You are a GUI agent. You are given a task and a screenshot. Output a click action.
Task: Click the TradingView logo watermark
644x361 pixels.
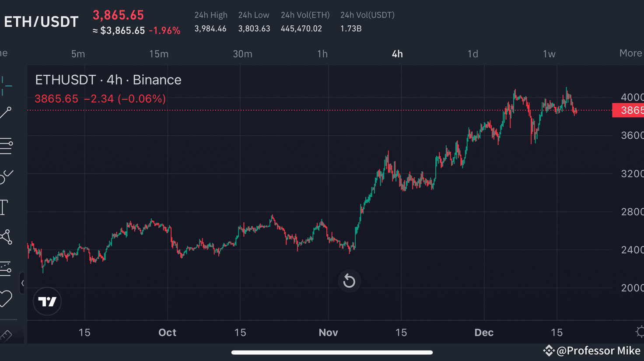tap(47, 301)
